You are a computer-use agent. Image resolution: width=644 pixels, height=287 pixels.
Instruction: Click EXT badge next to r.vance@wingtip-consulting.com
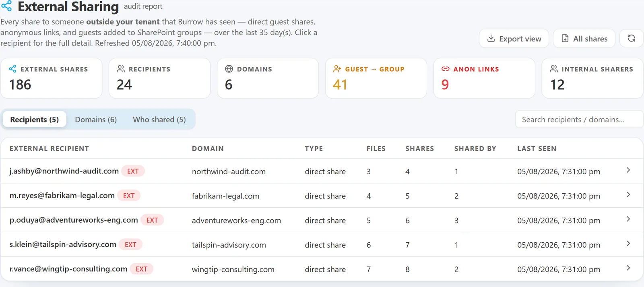click(x=141, y=269)
